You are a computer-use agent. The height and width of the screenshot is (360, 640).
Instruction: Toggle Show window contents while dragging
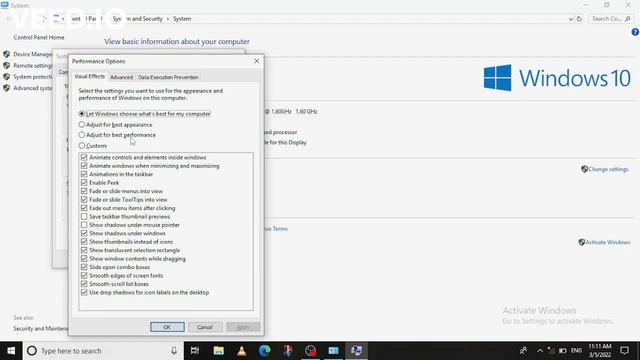tap(84, 258)
